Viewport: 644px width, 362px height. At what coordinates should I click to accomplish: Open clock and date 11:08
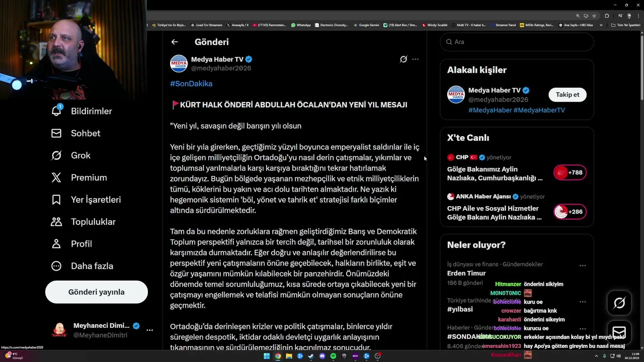tap(632, 356)
